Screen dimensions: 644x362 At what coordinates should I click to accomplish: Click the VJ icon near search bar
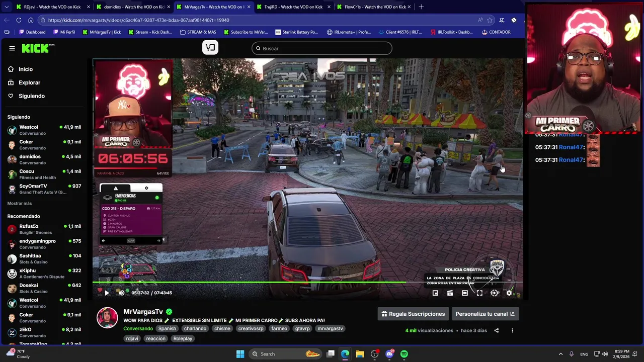click(210, 48)
